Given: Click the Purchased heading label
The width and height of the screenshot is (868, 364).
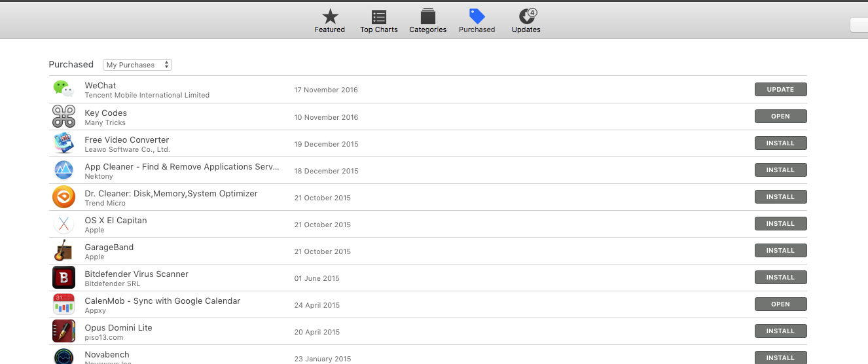Looking at the screenshot, I should click(x=71, y=65).
